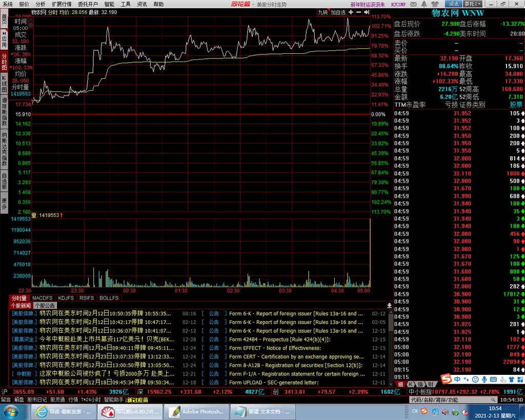Click the 智能助手 button in bottom bar
525x420 pixels.
[x=113, y=399]
